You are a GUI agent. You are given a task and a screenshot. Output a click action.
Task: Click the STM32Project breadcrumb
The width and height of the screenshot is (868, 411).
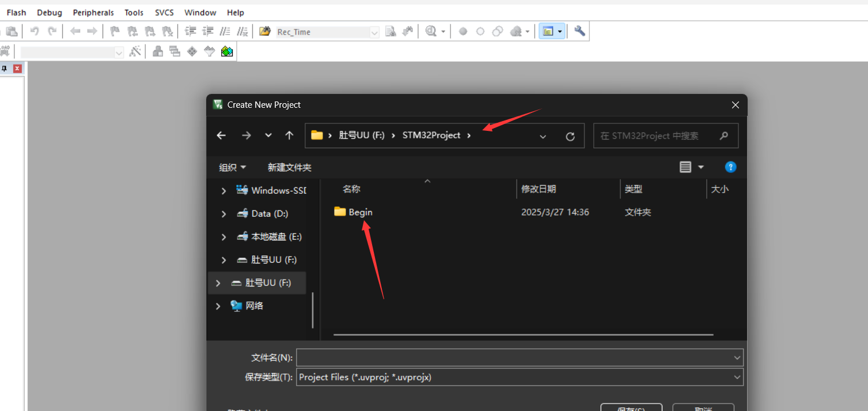[431, 135]
